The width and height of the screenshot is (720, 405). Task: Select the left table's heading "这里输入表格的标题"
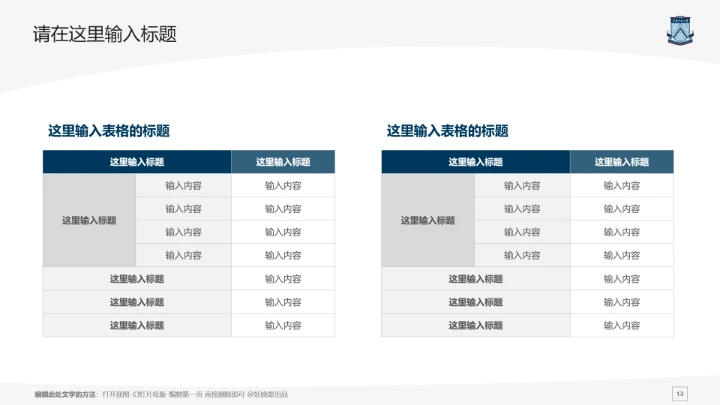tap(109, 131)
